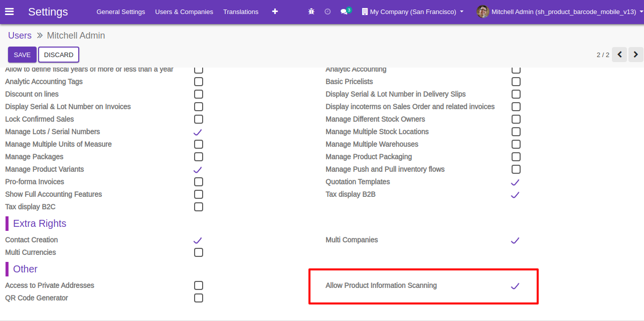
Task: Uncheck Manage Lots / Serial Numbers
Action: click(198, 132)
